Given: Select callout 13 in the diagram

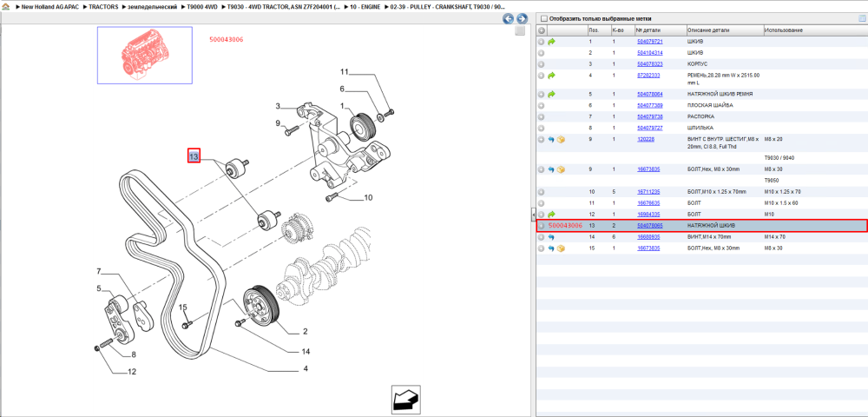Looking at the screenshot, I should pyautogui.click(x=194, y=156).
